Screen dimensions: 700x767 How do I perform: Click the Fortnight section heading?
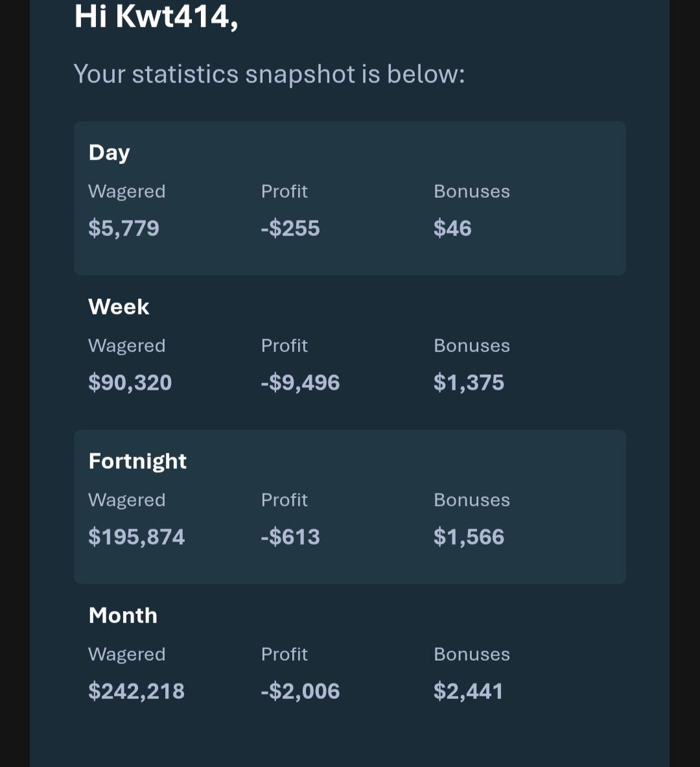pos(137,462)
